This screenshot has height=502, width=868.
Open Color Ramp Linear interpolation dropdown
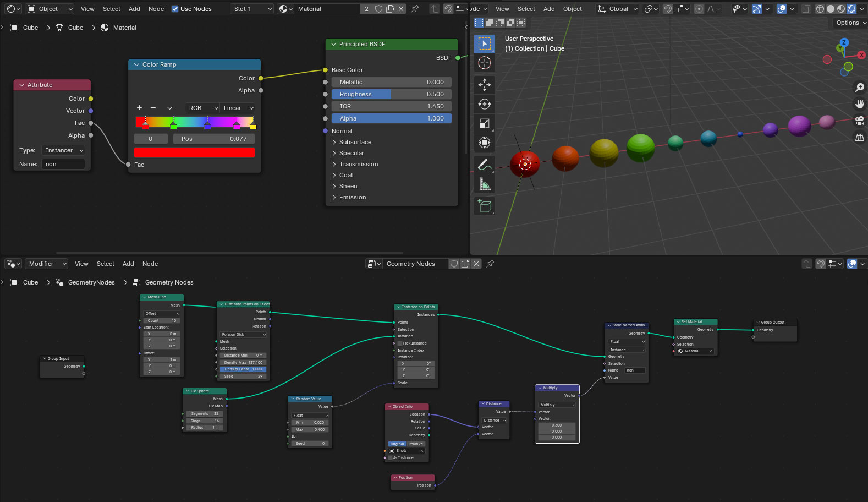pos(238,108)
